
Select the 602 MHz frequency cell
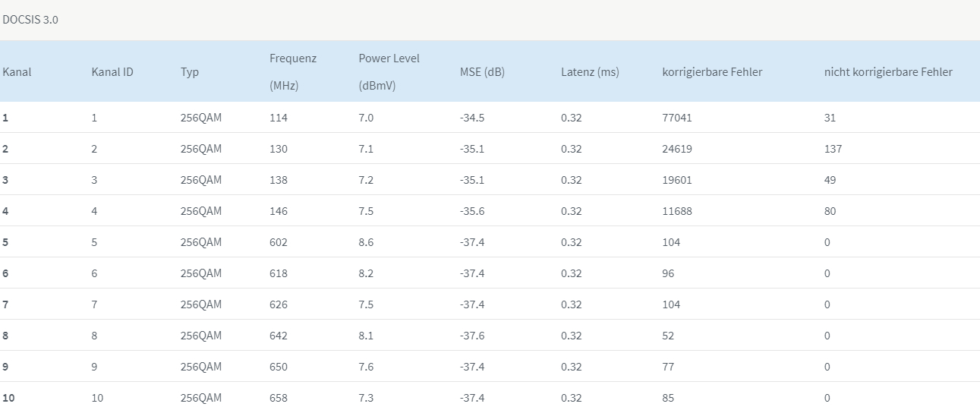tap(279, 242)
